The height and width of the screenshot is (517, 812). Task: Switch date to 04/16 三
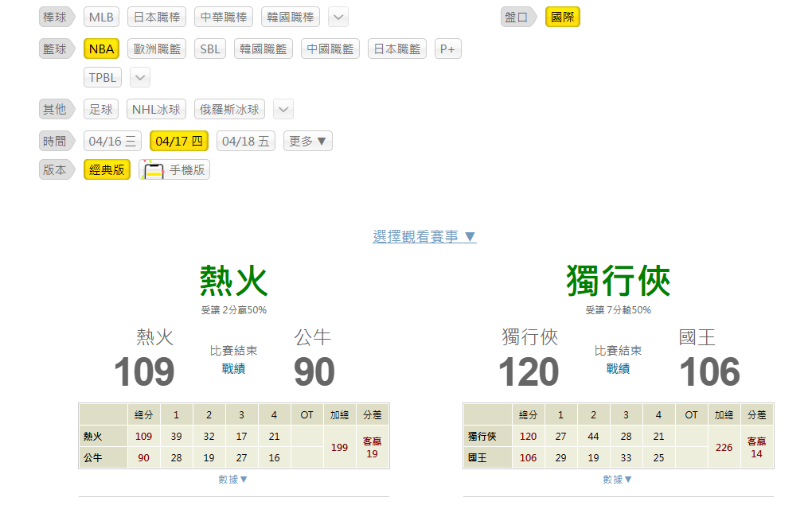pos(112,142)
